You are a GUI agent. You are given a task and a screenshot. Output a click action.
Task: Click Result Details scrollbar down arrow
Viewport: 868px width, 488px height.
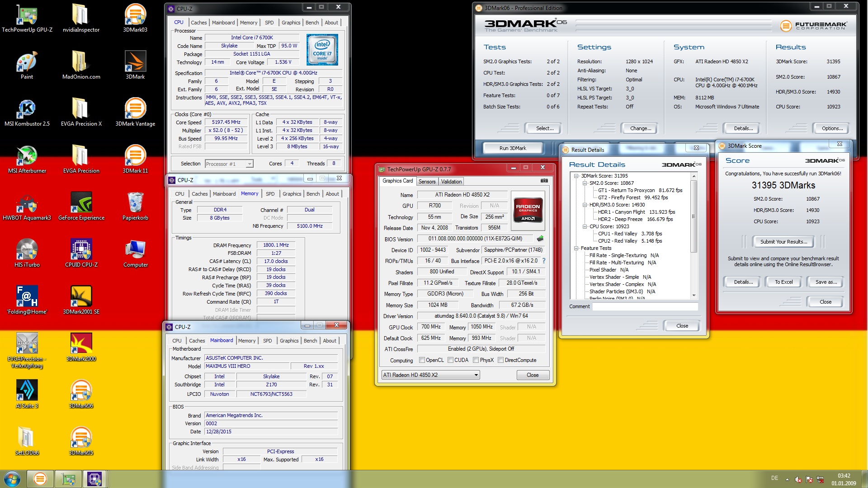(693, 296)
